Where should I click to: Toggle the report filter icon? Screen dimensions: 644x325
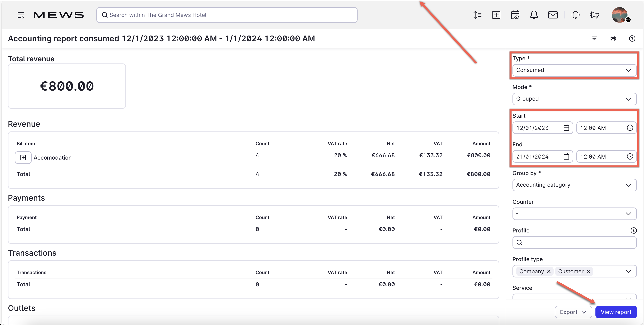click(594, 39)
